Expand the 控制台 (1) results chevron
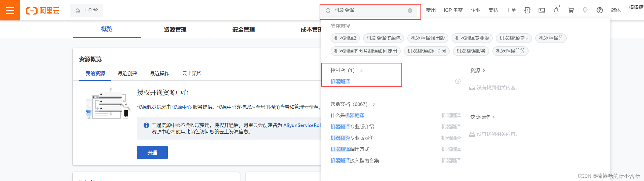644x181 pixels. [x=361, y=70]
